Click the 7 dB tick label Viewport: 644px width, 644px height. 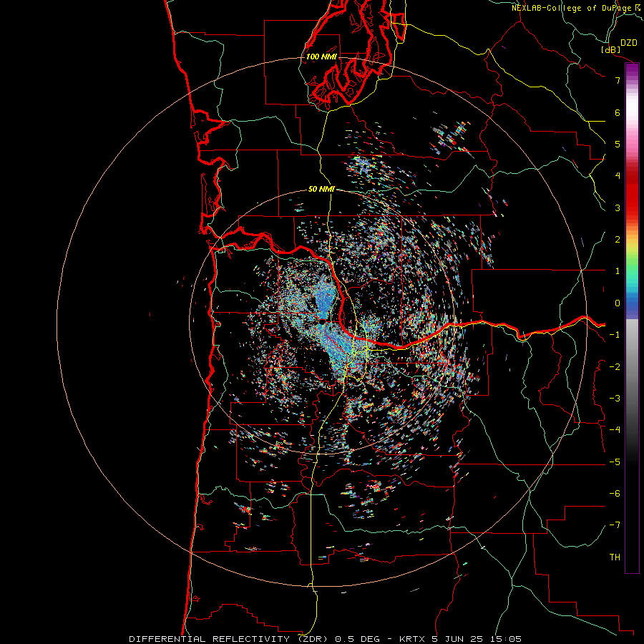tap(618, 80)
